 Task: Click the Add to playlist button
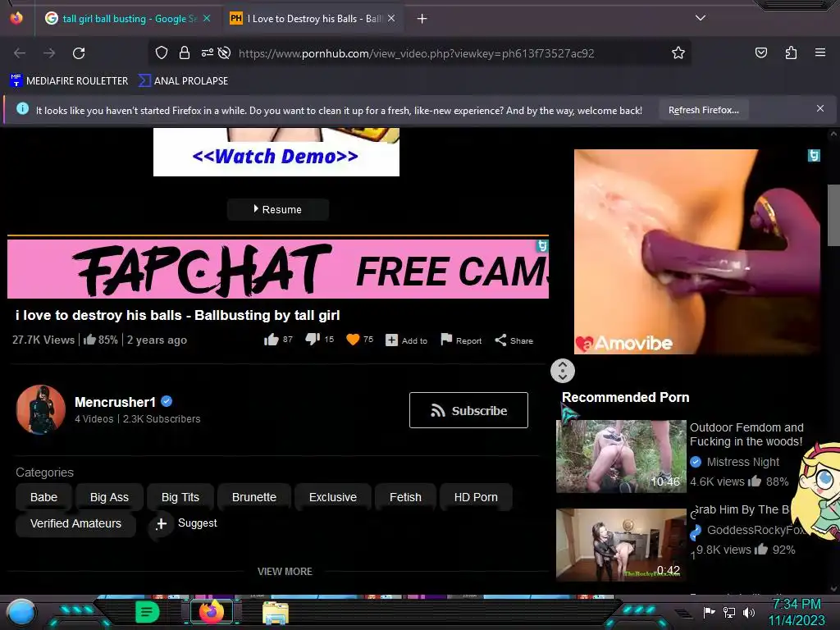[x=407, y=340]
